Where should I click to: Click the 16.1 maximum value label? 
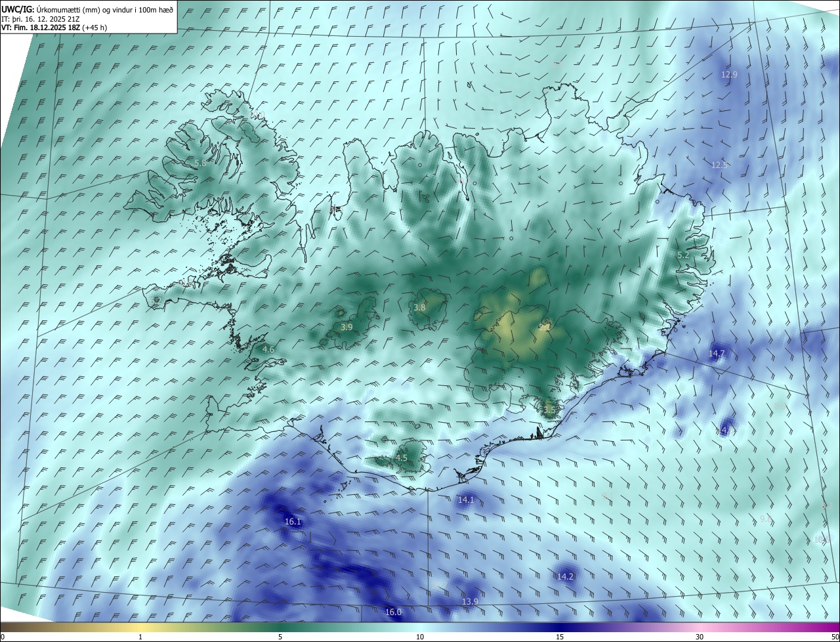[293, 522]
